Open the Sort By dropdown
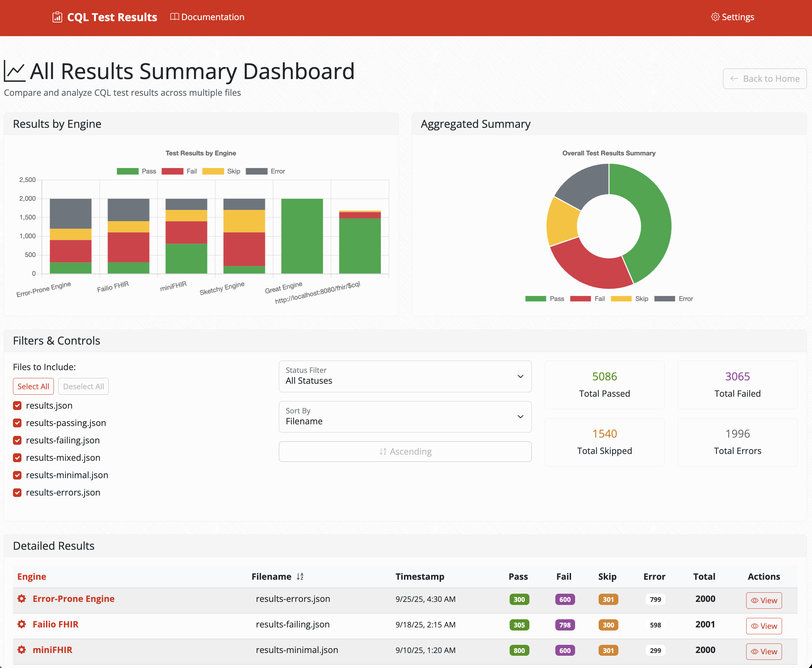Image resolution: width=812 pixels, height=668 pixels. [x=405, y=417]
